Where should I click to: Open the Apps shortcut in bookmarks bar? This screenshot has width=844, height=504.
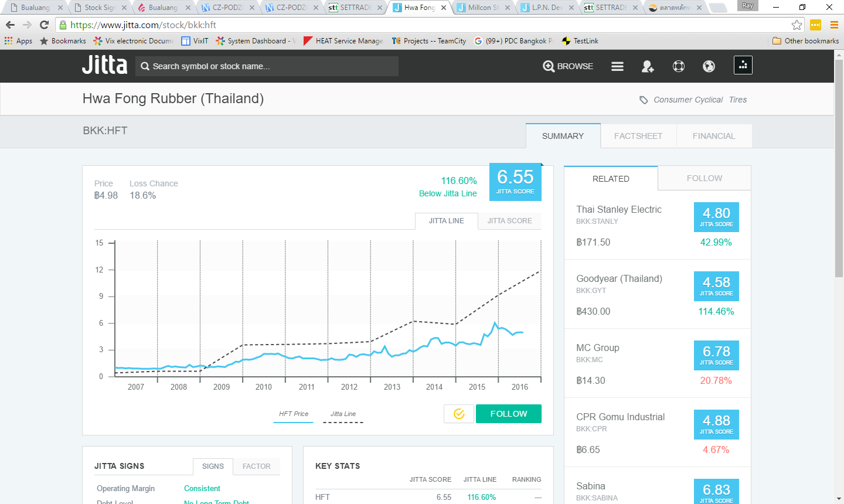tap(18, 41)
